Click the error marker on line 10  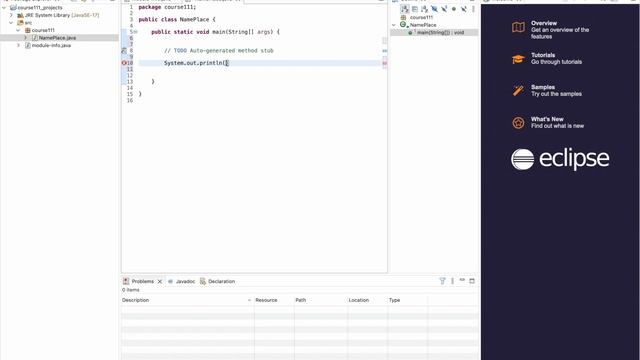tap(124, 63)
